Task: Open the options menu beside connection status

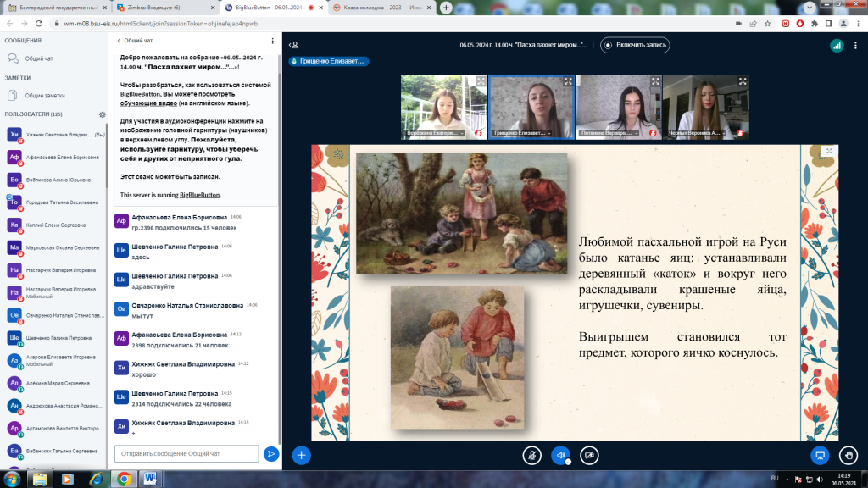Action: coord(855,46)
